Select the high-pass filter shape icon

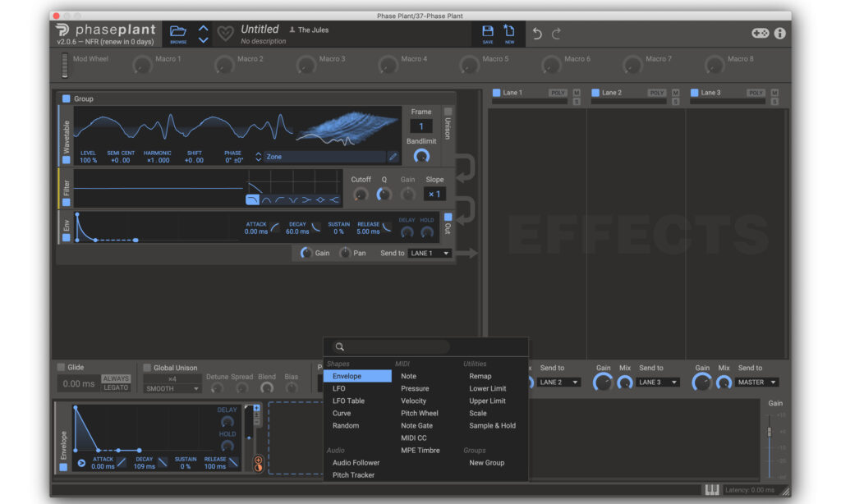(279, 200)
